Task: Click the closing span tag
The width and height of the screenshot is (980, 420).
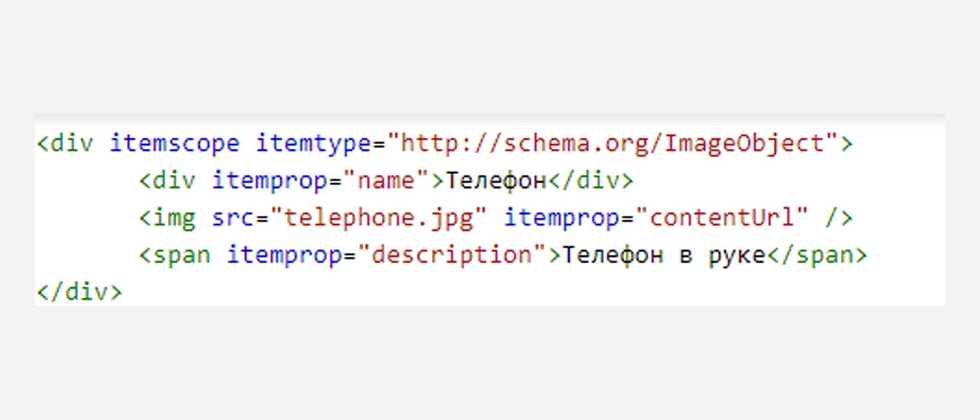Action: [x=817, y=255]
